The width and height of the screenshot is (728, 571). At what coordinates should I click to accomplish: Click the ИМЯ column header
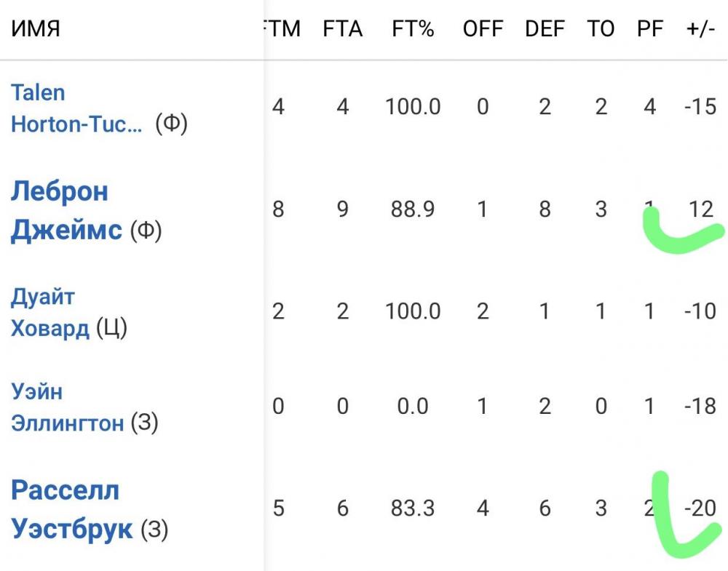pyautogui.click(x=35, y=29)
